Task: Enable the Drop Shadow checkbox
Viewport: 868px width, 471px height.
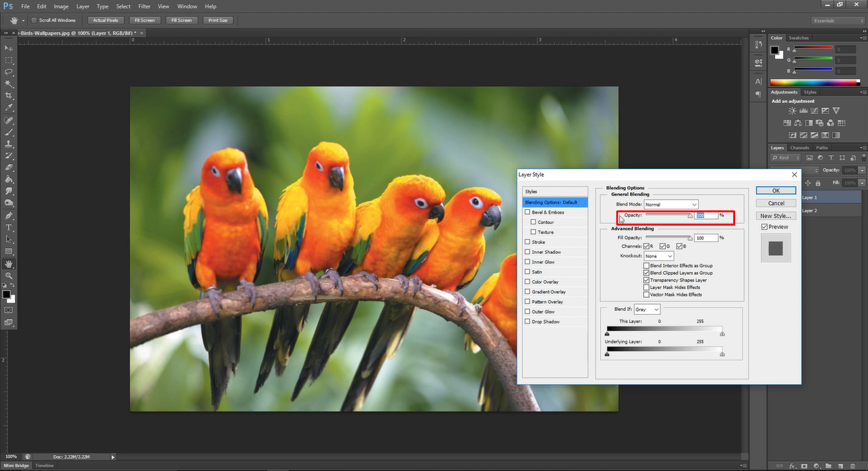Action: [528, 322]
